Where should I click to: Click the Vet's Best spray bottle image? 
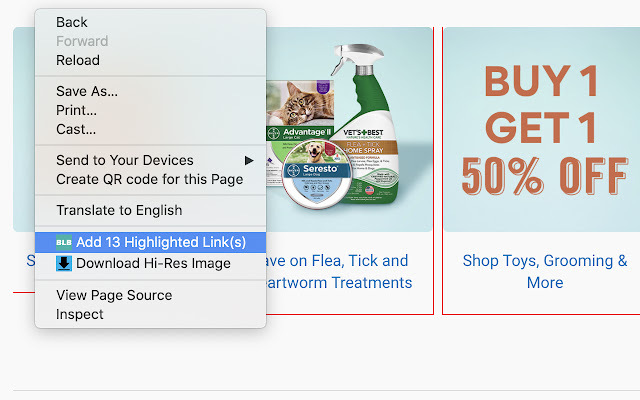pos(364,124)
